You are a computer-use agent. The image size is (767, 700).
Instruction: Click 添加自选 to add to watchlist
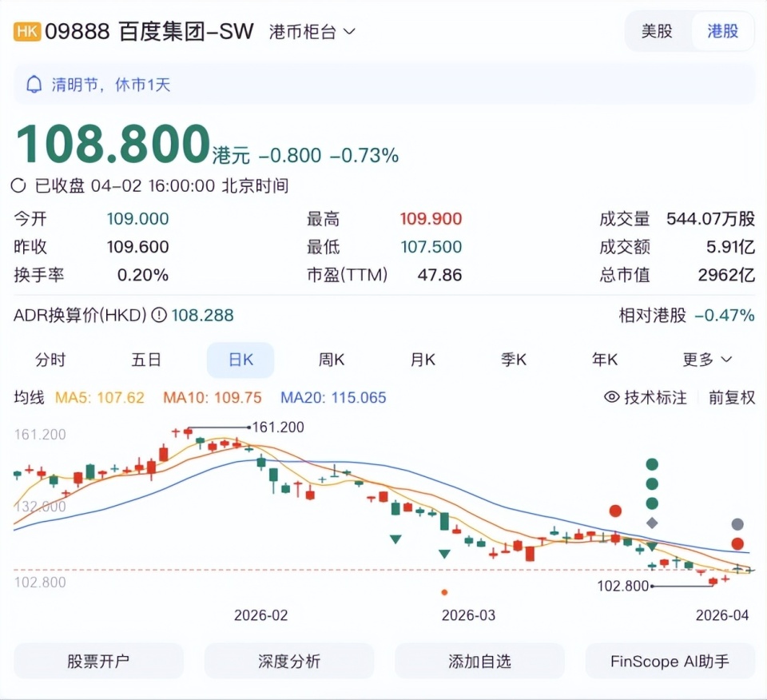(x=479, y=661)
